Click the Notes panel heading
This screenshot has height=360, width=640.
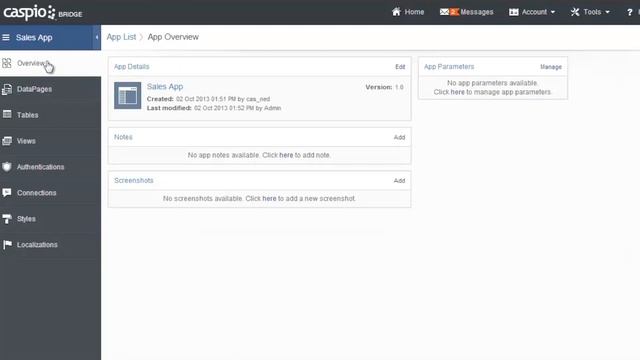[x=123, y=137]
